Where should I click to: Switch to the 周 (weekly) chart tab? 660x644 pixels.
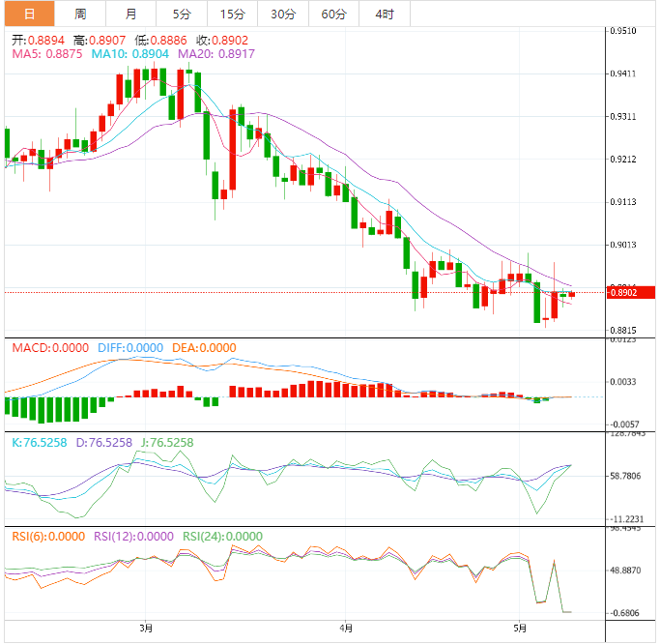tap(80, 14)
